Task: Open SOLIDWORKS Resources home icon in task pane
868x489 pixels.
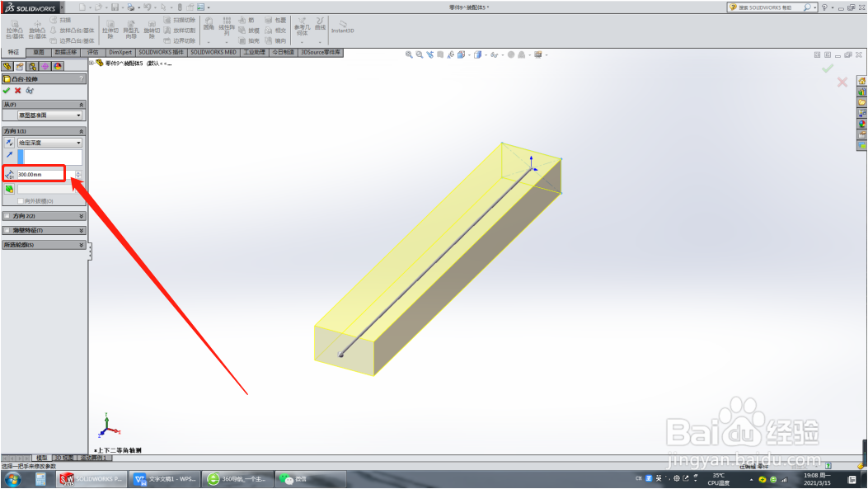Action: click(x=862, y=81)
